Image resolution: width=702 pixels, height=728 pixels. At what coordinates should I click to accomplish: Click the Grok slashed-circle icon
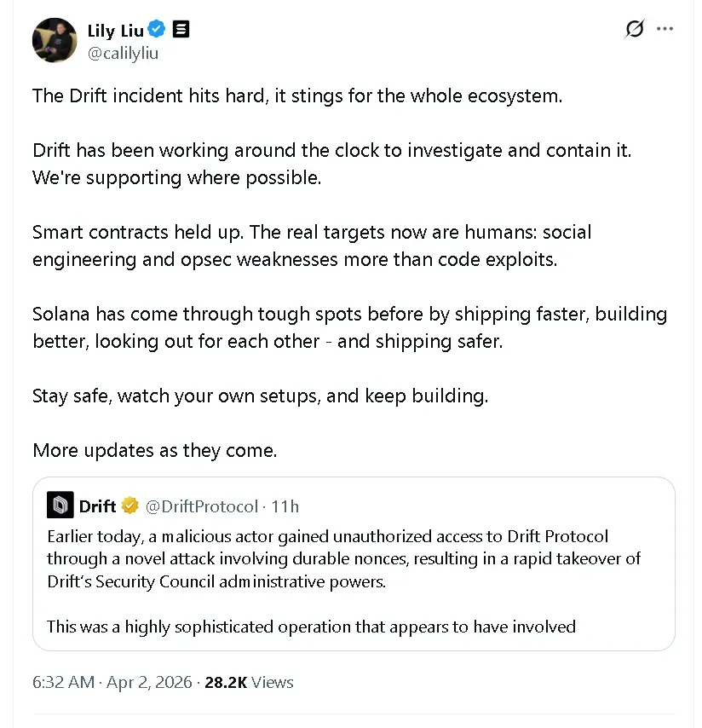point(634,28)
